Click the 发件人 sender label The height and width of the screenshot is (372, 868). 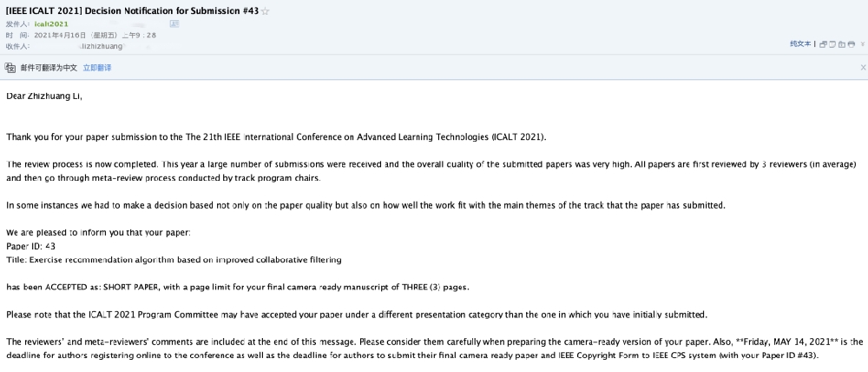(16, 23)
